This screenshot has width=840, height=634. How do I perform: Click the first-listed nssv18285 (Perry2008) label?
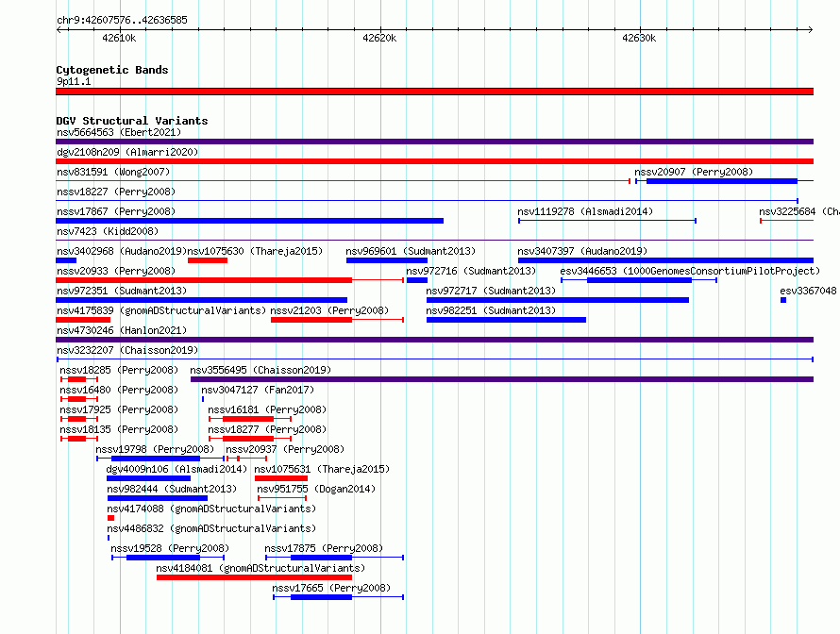pos(119,370)
